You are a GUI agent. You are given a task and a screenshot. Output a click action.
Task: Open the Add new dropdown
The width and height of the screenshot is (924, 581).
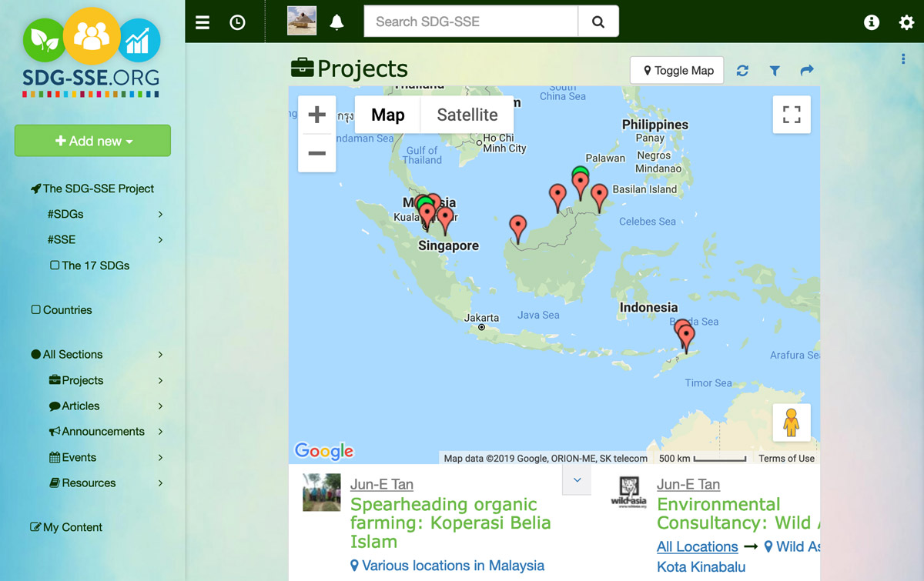pyautogui.click(x=92, y=141)
